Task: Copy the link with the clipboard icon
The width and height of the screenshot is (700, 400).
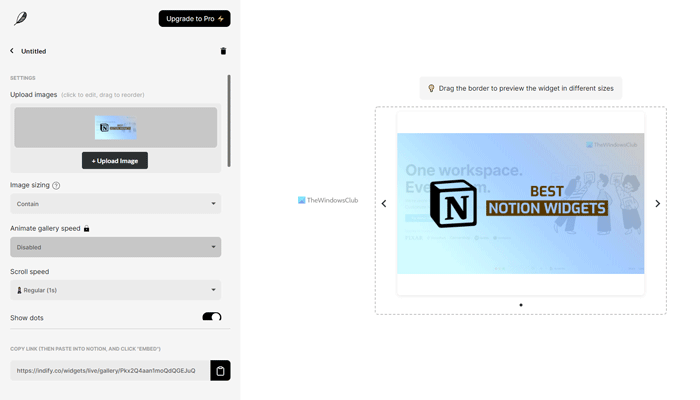Action: (x=221, y=371)
